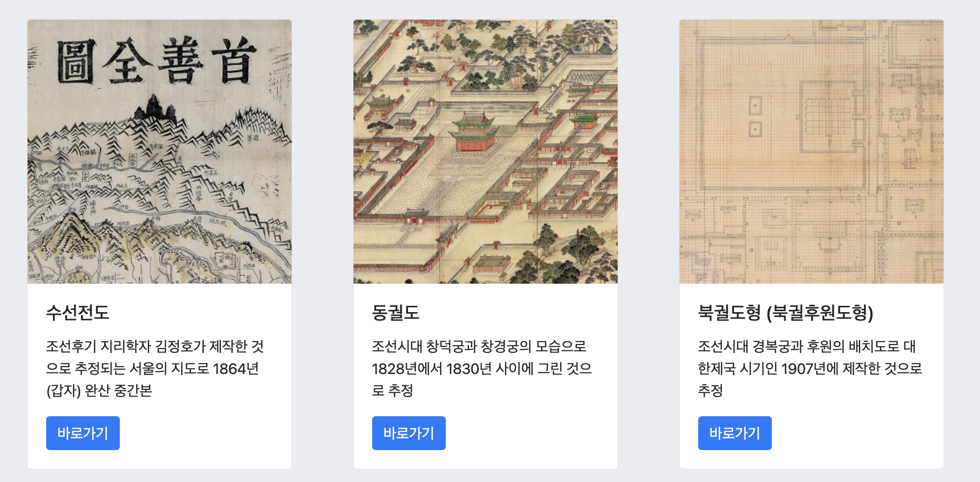Click the two small squares in blueprint
This screenshot has width=980, height=482.
(755, 117)
